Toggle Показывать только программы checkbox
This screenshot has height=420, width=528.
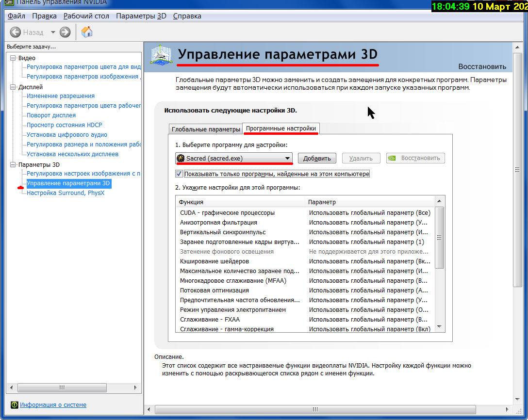click(x=179, y=174)
